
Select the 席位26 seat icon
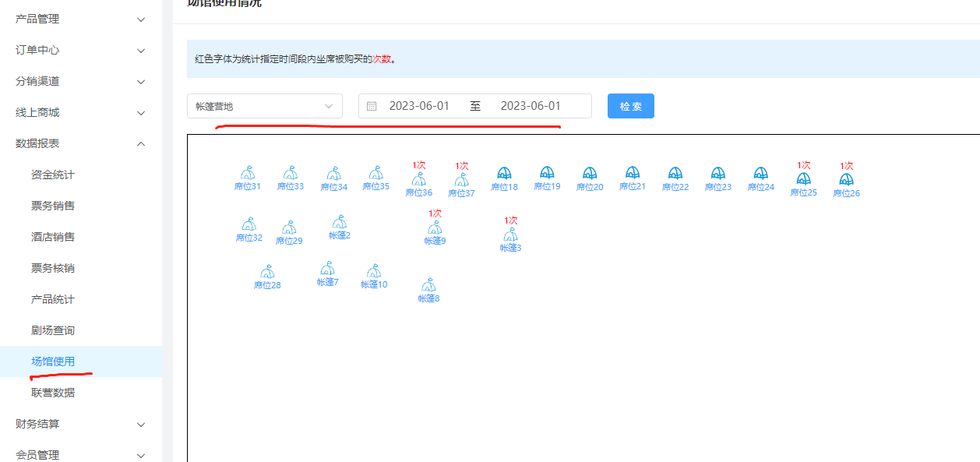pyautogui.click(x=846, y=179)
